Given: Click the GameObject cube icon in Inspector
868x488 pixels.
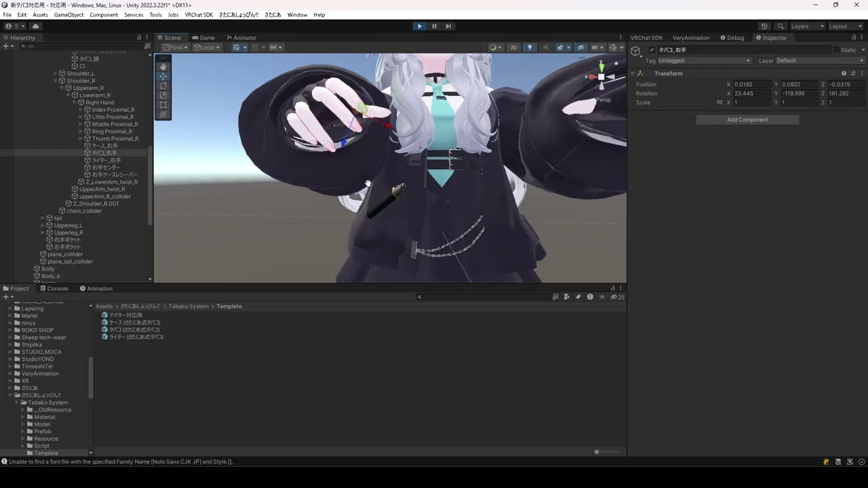Looking at the screenshot, I should (635, 52).
